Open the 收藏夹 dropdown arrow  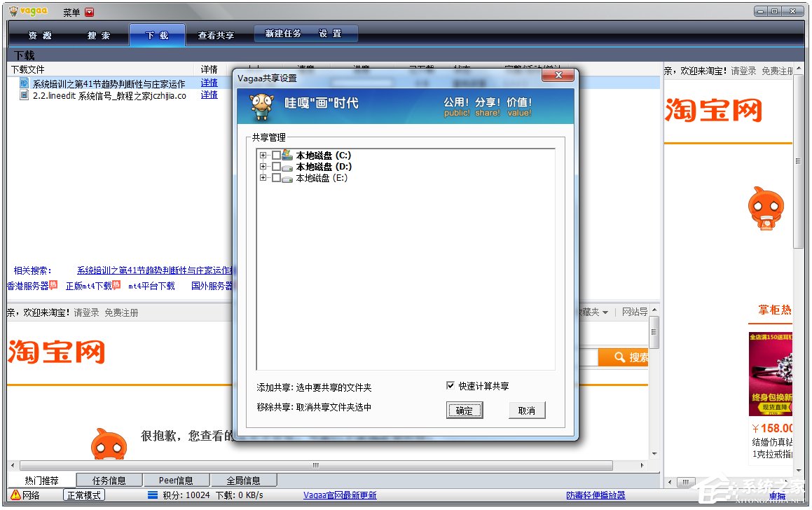pos(605,312)
